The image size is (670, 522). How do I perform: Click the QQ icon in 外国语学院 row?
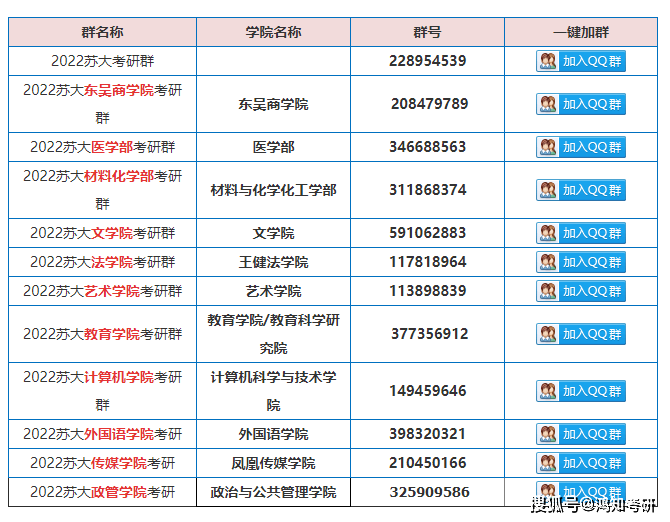point(548,434)
